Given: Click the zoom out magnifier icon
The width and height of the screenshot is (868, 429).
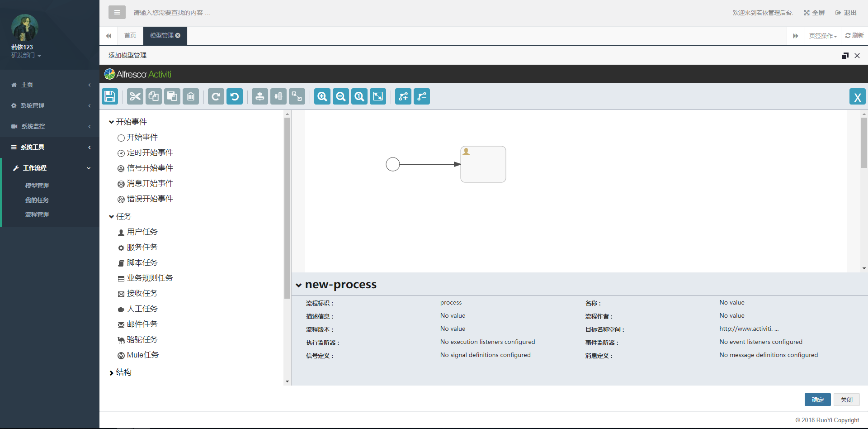Looking at the screenshot, I should [341, 96].
